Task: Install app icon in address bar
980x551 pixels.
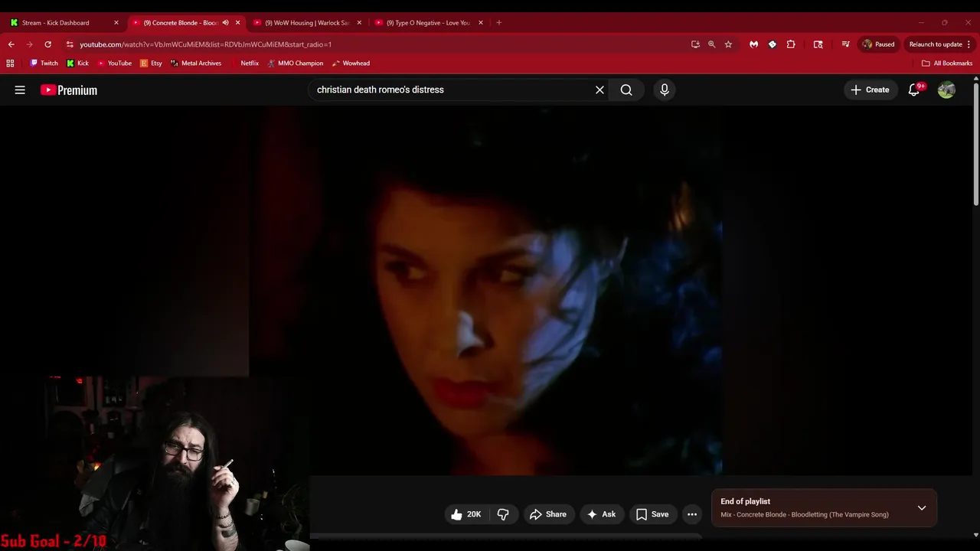Action: (695, 44)
